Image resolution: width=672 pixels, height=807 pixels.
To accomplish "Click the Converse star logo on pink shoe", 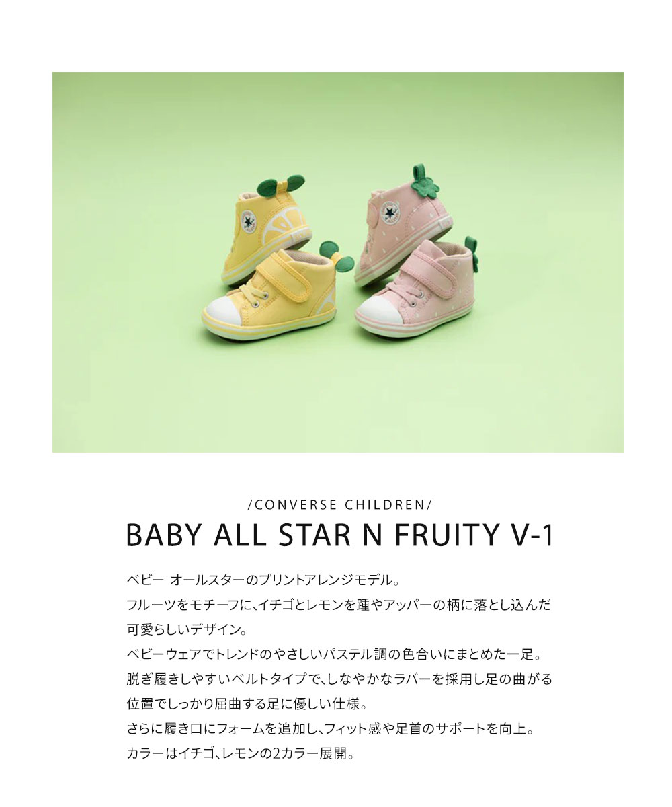I will coord(390,212).
